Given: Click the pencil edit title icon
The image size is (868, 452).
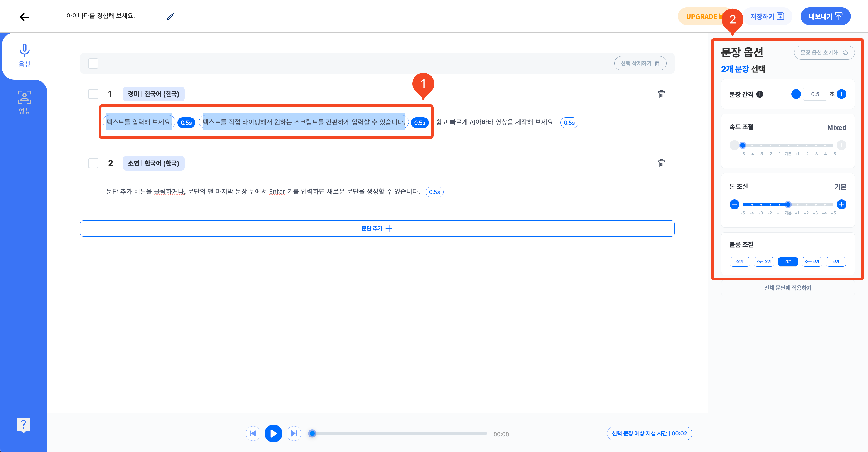Looking at the screenshot, I should click(x=171, y=16).
